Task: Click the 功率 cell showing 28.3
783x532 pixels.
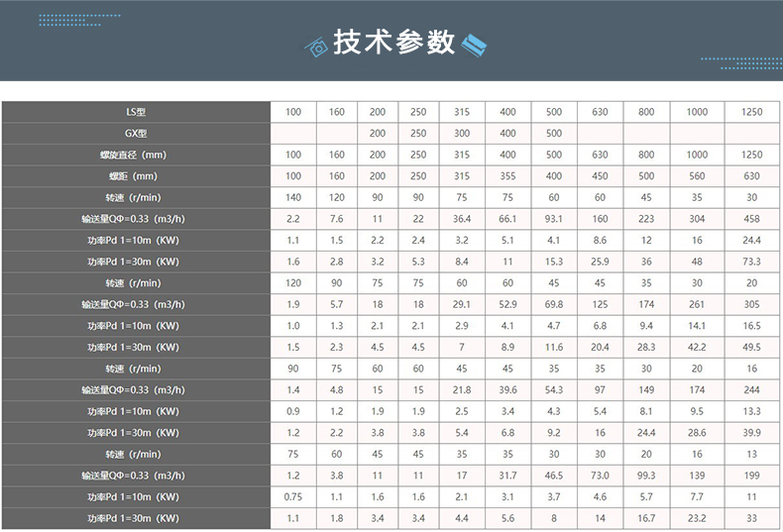Action: point(646,348)
